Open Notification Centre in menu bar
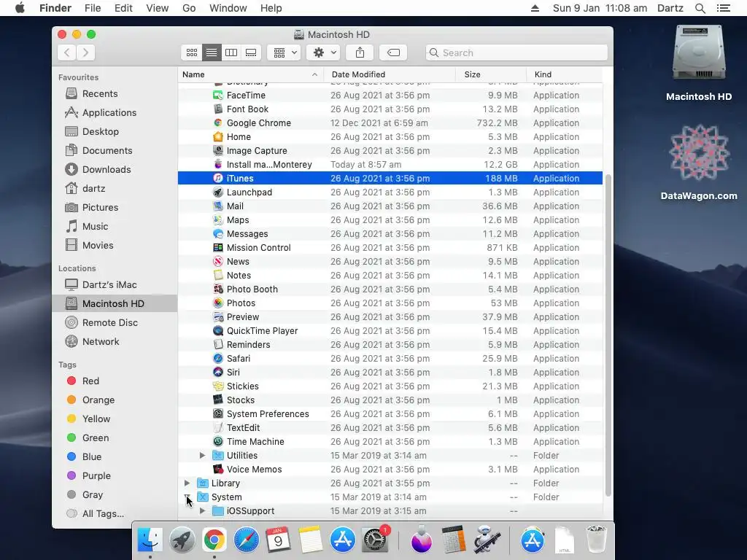The height and width of the screenshot is (560, 747). click(723, 8)
